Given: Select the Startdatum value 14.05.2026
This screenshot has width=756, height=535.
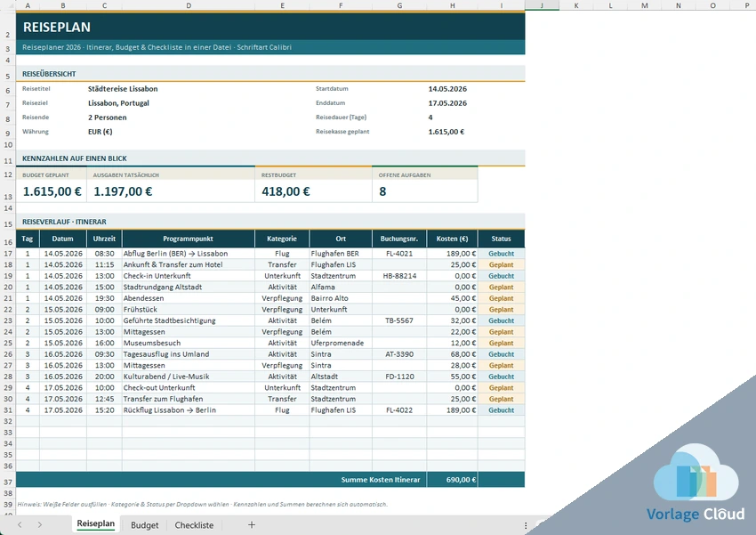Looking at the screenshot, I should click(x=447, y=89).
